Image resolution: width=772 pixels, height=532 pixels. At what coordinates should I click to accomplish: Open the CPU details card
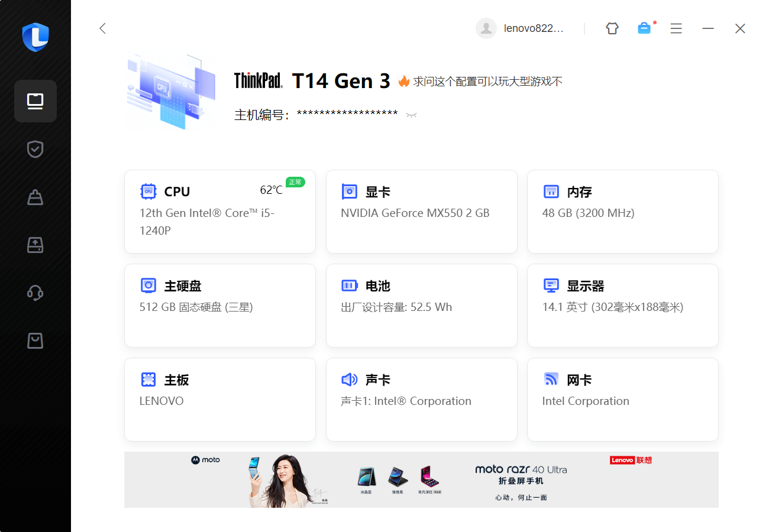click(220, 212)
